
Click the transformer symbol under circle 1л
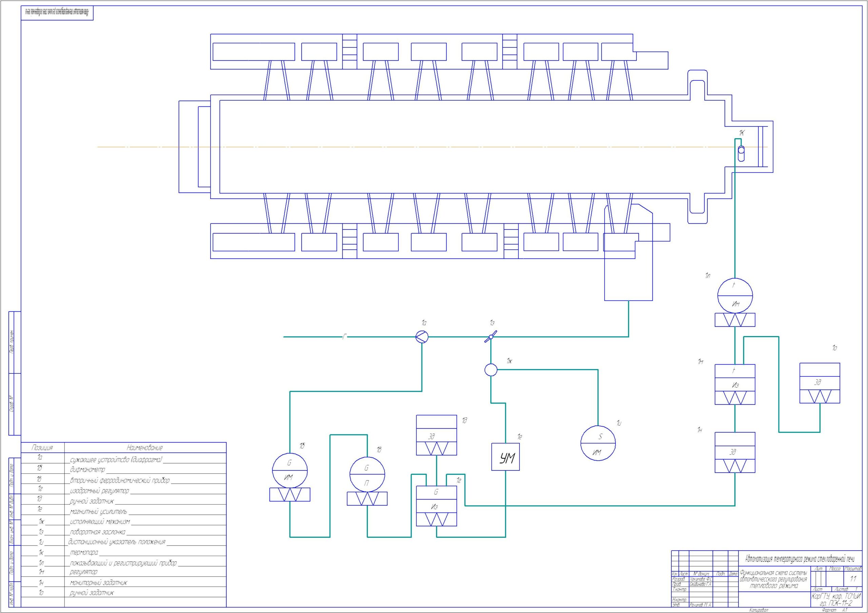coord(735,320)
